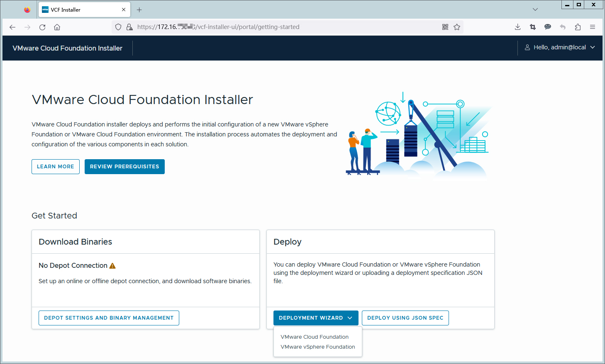The width and height of the screenshot is (605, 364).
Task: Select the VCF Installer tab
Action: click(x=85, y=10)
